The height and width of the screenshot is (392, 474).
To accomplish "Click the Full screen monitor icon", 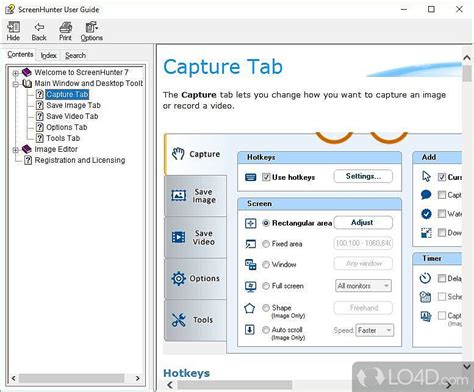I will tap(250, 286).
